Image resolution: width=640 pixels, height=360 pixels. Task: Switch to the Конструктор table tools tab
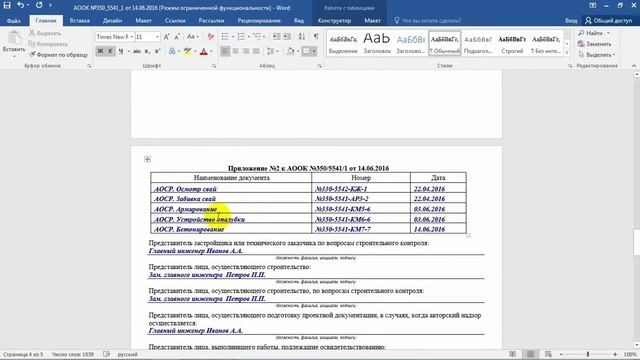pos(334,20)
